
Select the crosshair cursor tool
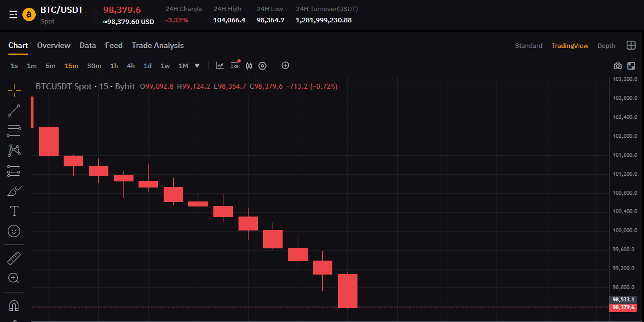click(x=14, y=90)
